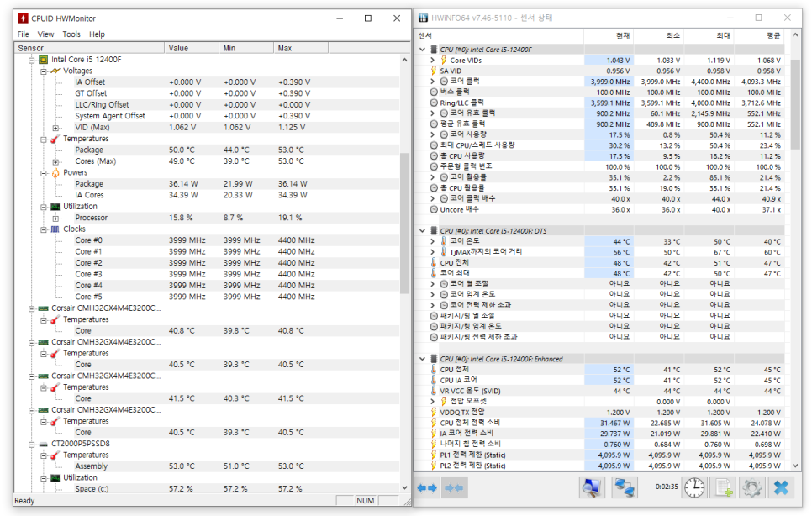Collapse the Clocks node in HWMonitor
Screen dimensions: 812x516
point(44,229)
